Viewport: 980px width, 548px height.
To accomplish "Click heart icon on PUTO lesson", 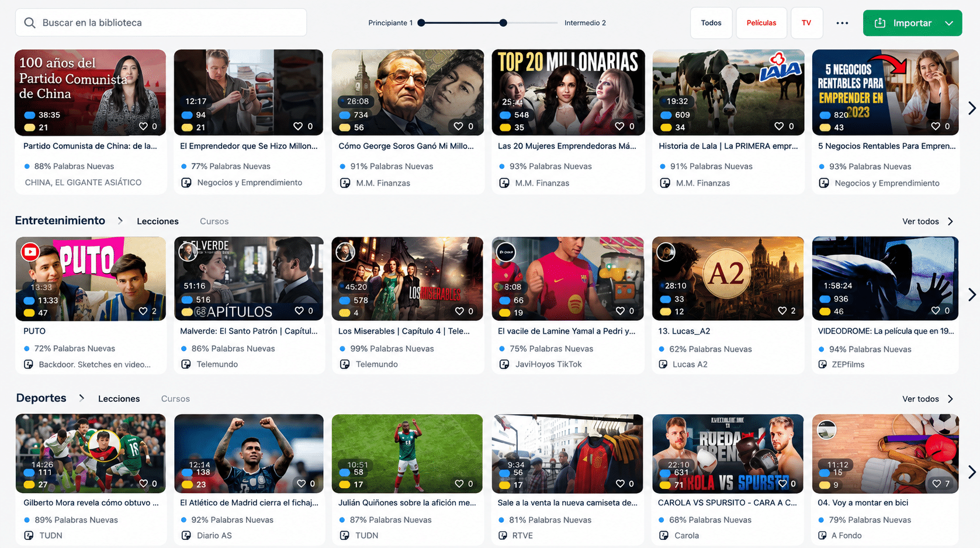I will tap(143, 311).
